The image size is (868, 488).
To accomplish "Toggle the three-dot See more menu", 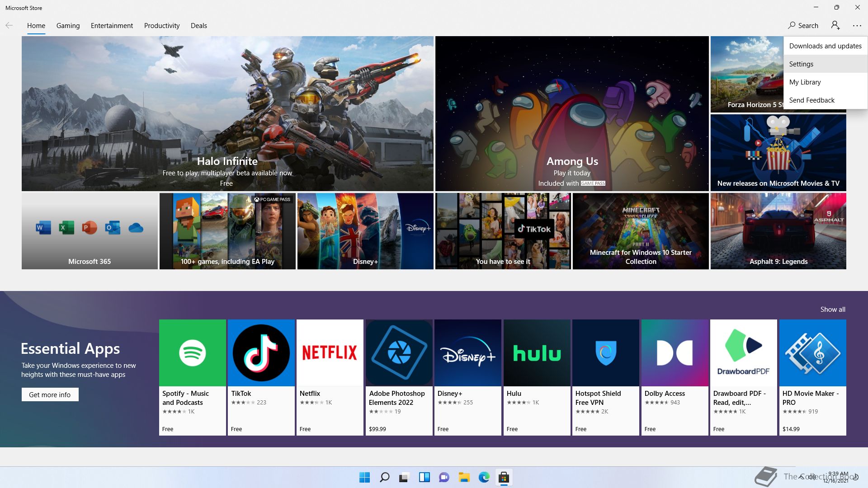I will (857, 26).
